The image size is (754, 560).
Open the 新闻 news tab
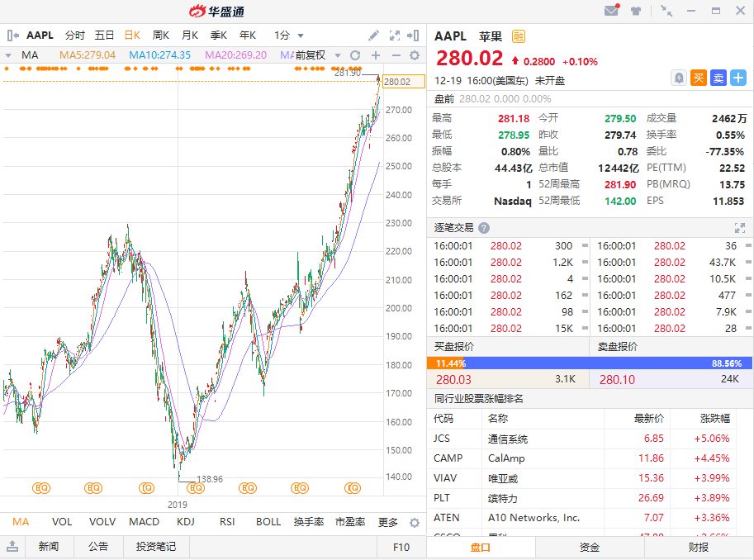tap(49, 547)
